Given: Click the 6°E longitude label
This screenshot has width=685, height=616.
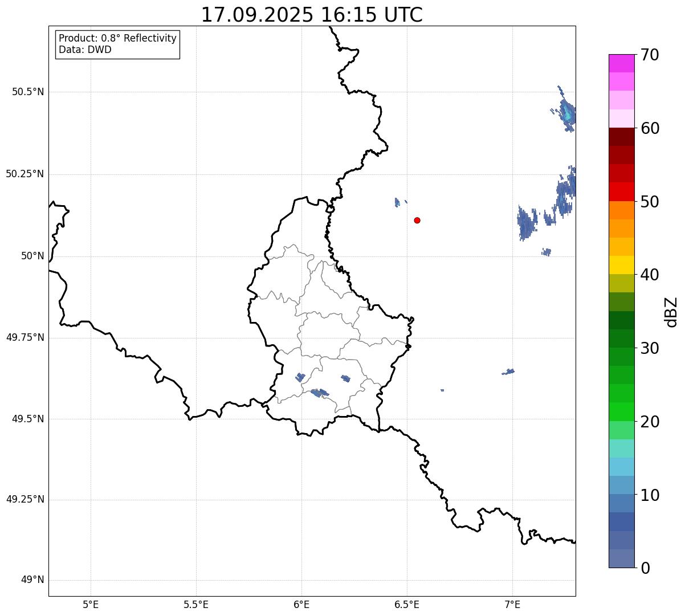Looking at the screenshot, I should (x=301, y=604).
